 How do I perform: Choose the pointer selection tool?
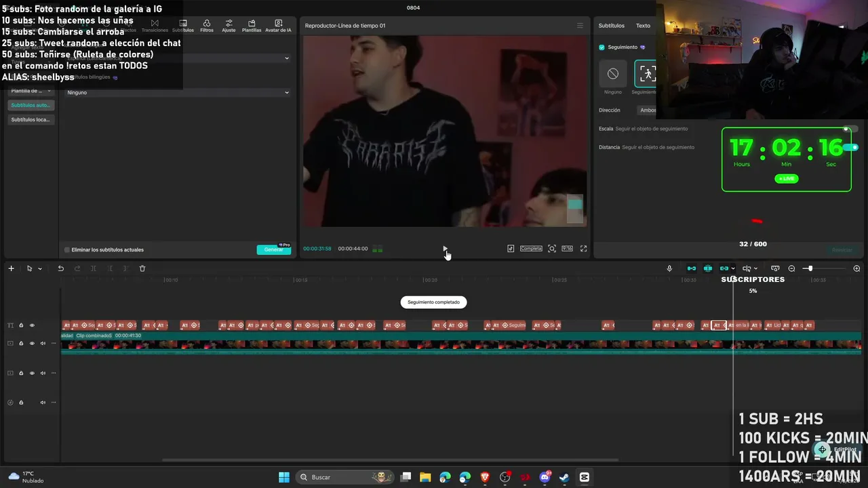point(29,268)
